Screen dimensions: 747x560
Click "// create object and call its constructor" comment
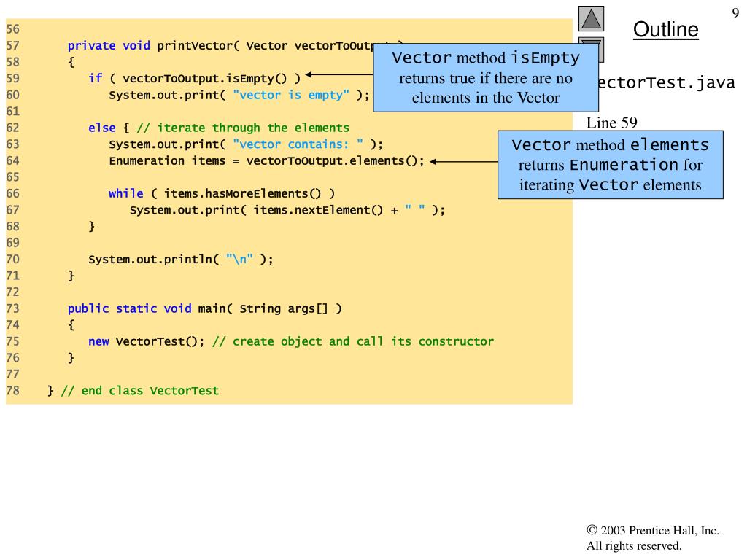point(353,341)
